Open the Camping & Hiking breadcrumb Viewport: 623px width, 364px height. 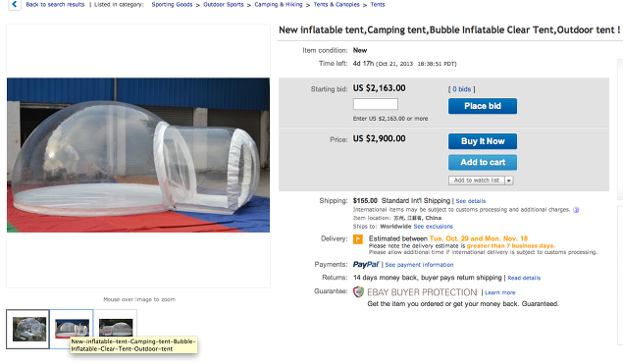point(278,5)
